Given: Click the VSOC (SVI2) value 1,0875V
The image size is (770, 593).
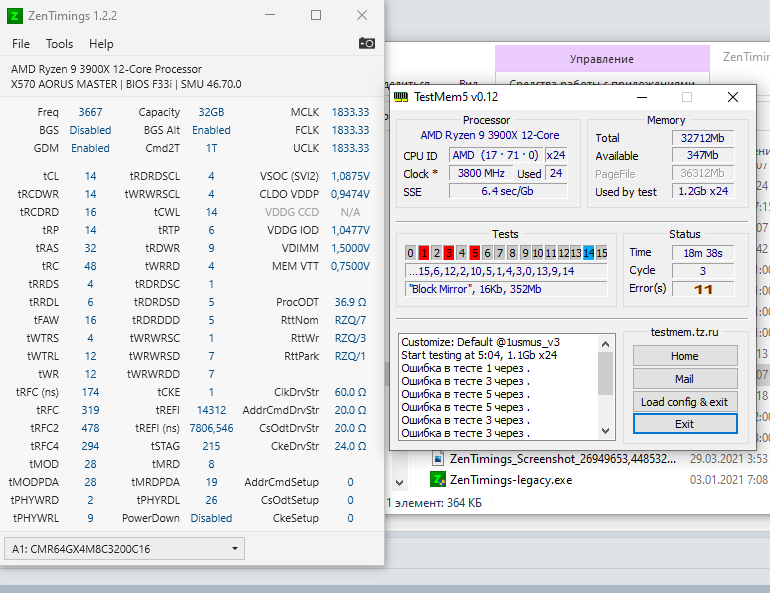Looking at the screenshot, I should click(350, 176).
